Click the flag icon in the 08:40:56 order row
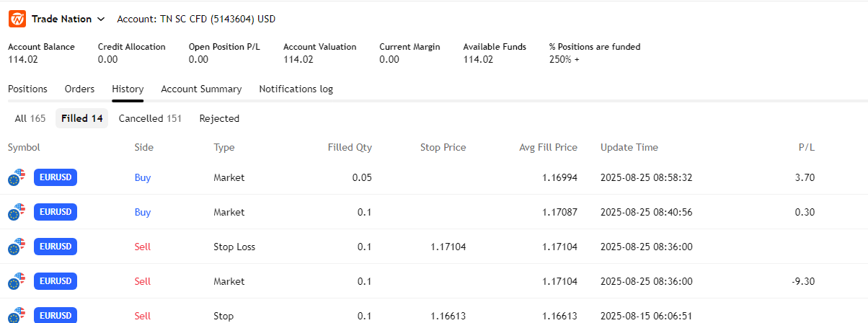The height and width of the screenshot is (323, 868). click(x=17, y=212)
